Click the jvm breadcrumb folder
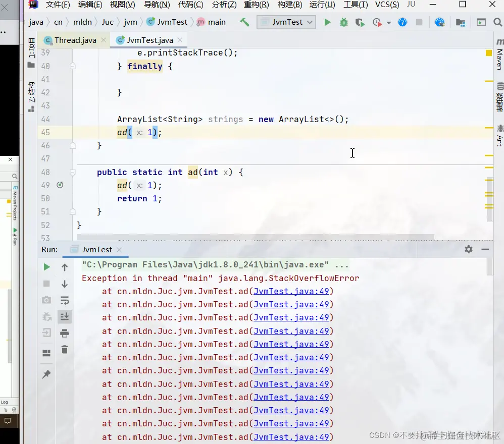Viewport: 504px width, 444px height. pos(130,22)
